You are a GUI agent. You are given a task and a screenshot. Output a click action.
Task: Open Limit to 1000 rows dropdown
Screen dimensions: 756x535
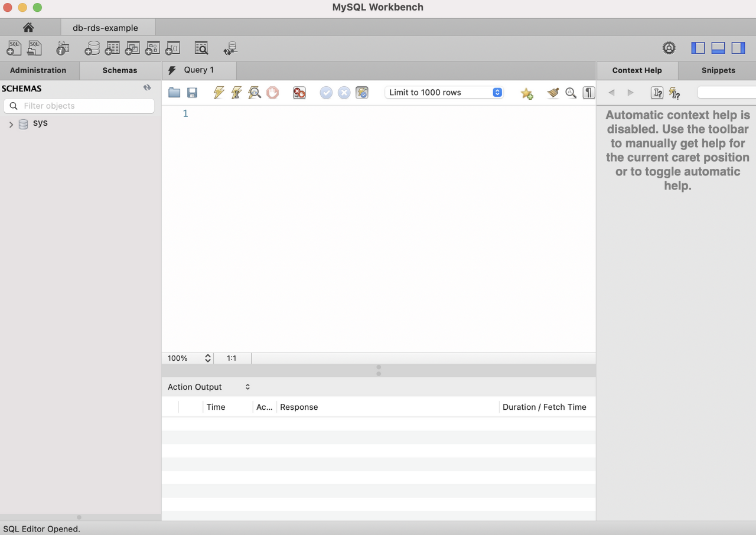click(444, 93)
